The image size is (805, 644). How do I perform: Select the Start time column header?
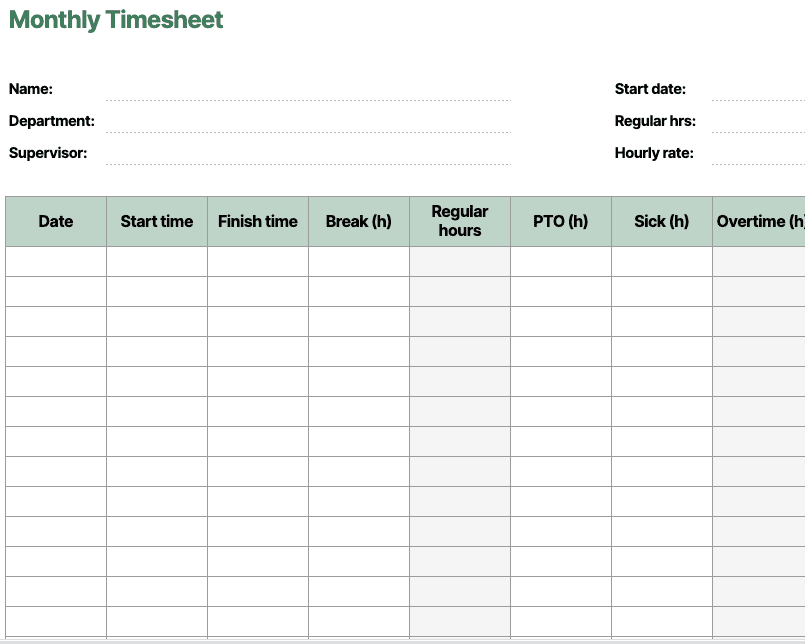coord(157,222)
